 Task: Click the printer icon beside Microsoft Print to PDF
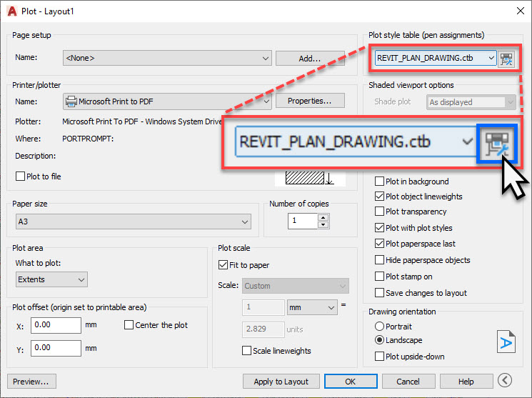(x=71, y=101)
